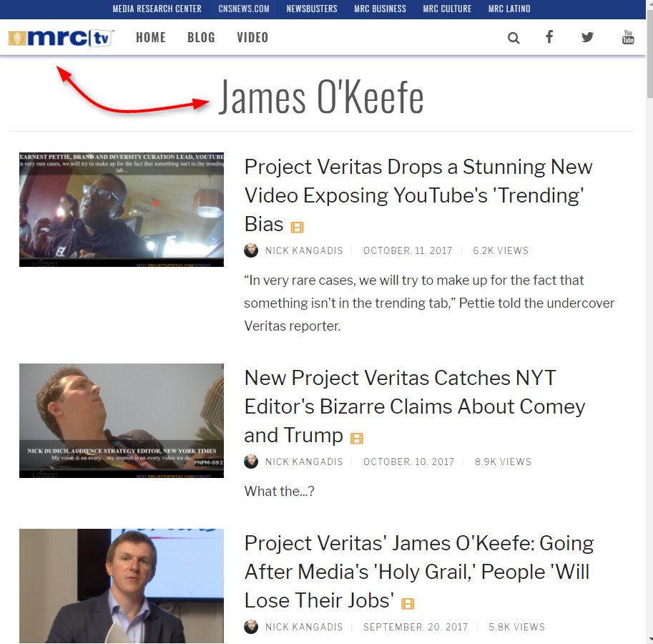The height and width of the screenshot is (644, 653).
Task: Click the date October 10, 2017
Action: (408, 462)
